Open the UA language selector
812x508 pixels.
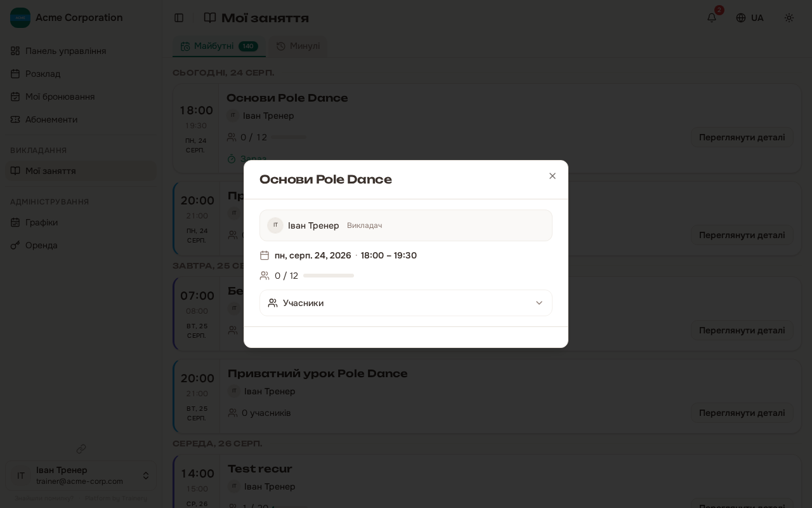tap(750, 18)
